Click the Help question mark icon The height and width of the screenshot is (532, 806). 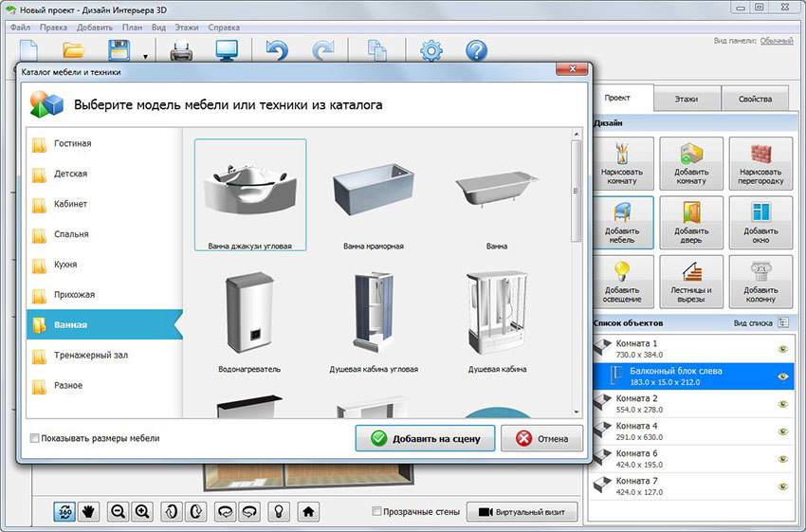(476, 50)
